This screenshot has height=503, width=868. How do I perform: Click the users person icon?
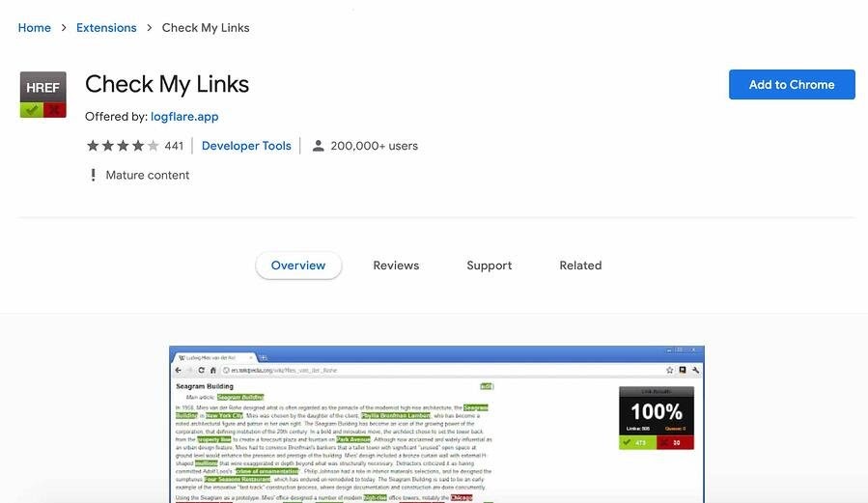point(318,146)
